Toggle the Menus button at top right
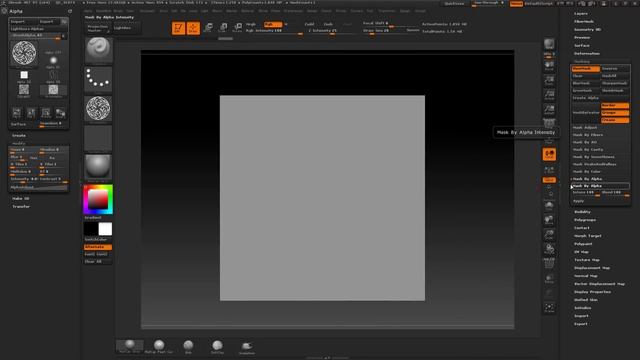The image size is (640, 360). coord(516,4)
